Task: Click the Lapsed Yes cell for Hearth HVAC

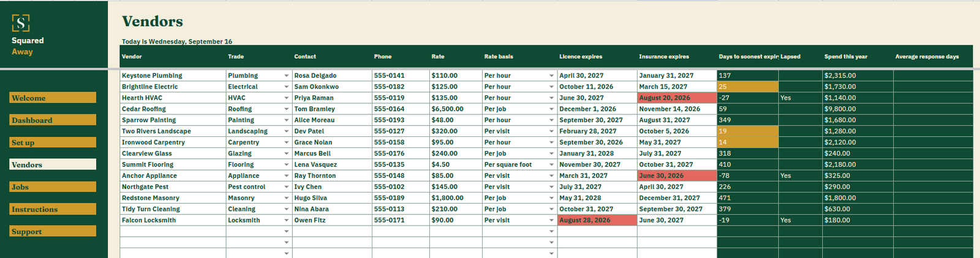Action: tap(800, 98)
